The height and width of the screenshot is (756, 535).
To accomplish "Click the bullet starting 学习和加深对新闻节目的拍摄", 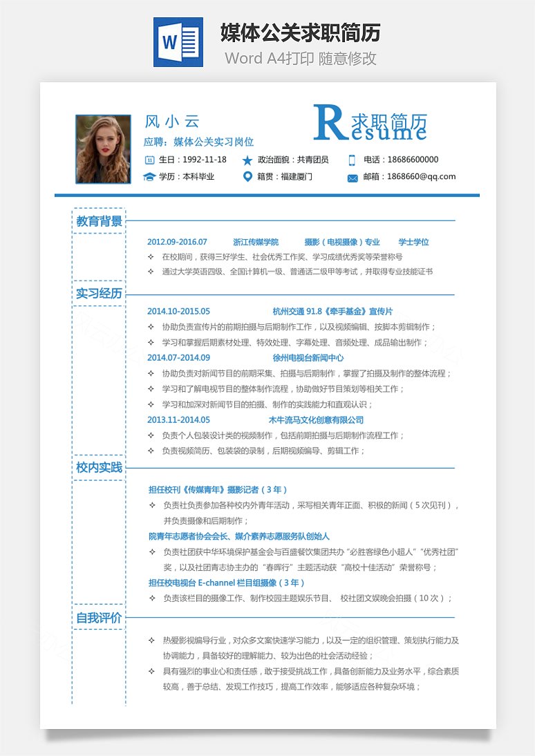I will pyautogui.click(x=261, y=404).
